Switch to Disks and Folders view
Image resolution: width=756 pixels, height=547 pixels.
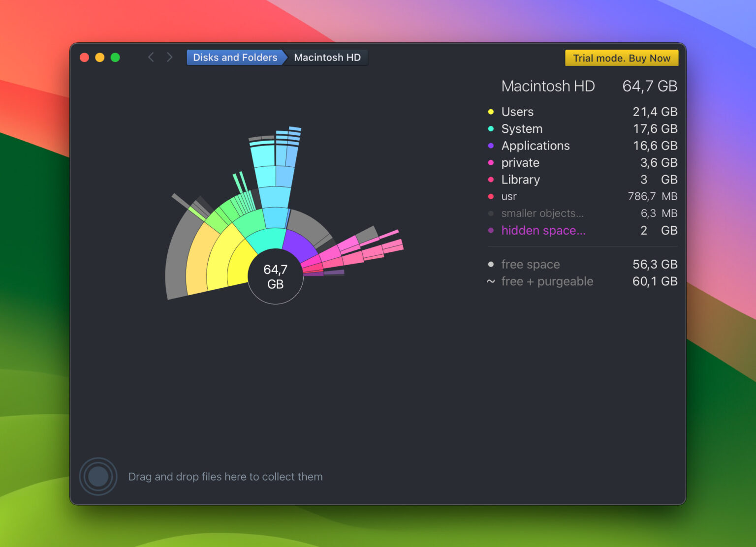pyautogui.click(x=235, y=57)
